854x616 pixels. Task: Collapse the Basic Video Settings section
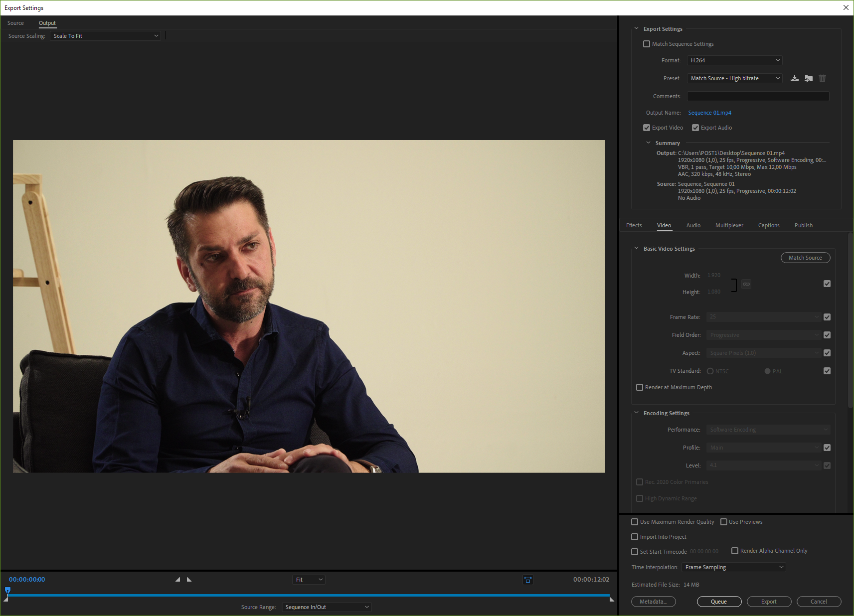click(636, 248)
